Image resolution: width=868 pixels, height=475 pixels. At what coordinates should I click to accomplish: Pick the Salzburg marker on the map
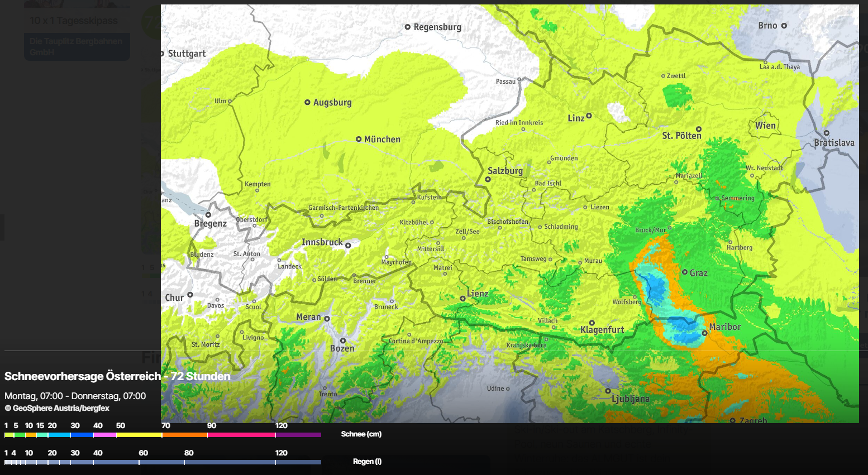pyautogui.click(x=488, y=179)
